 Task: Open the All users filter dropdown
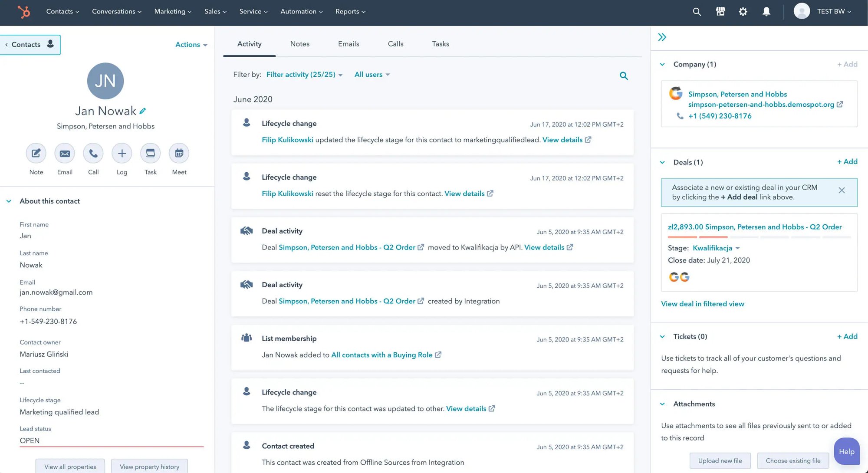372,75
